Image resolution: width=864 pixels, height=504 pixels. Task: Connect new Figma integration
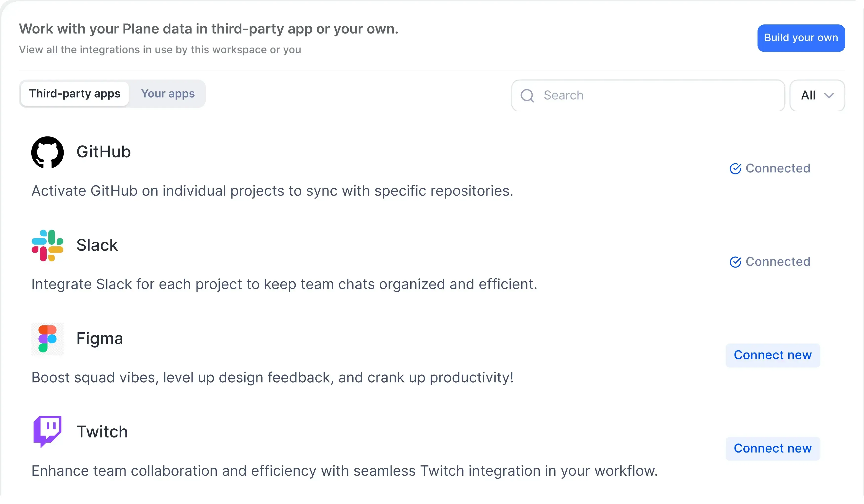click(773, 355)
